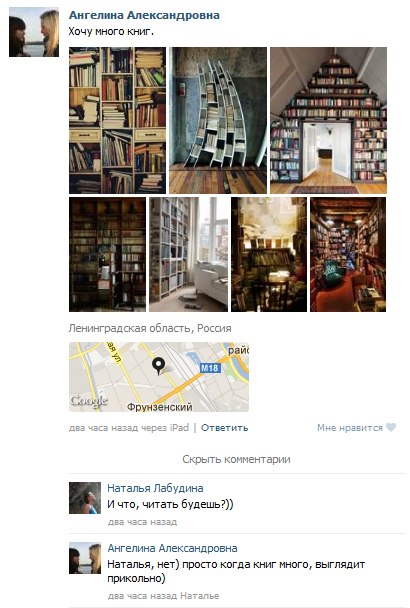
Task: Click the Google logo on the map
Action: coord(89,401)
